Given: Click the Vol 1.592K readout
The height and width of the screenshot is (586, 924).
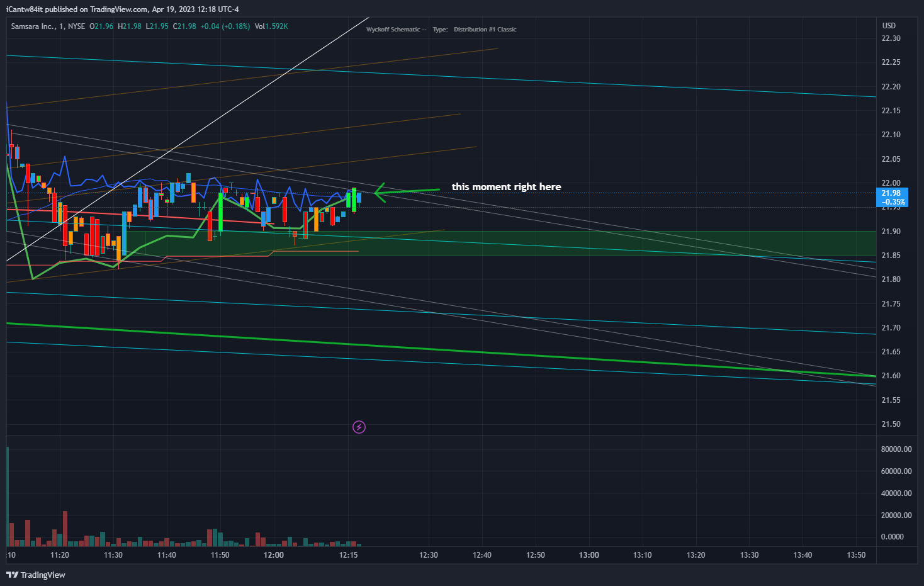Looking at the screenshot, I should 271,26.
